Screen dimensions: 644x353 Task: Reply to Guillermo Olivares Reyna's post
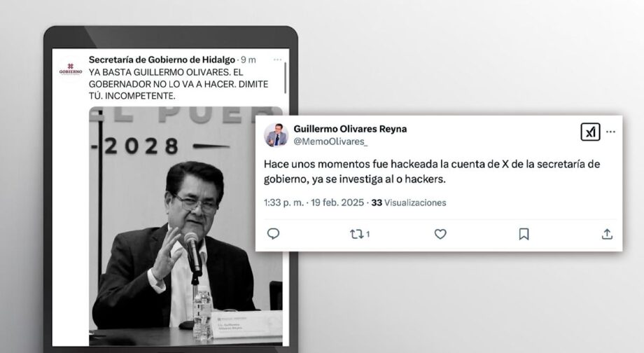click(x=273, y=234)
